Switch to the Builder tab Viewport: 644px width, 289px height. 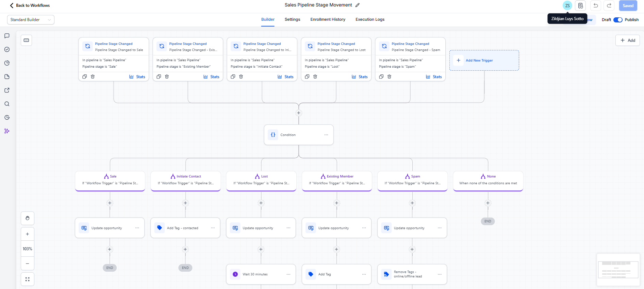(268, 19)
